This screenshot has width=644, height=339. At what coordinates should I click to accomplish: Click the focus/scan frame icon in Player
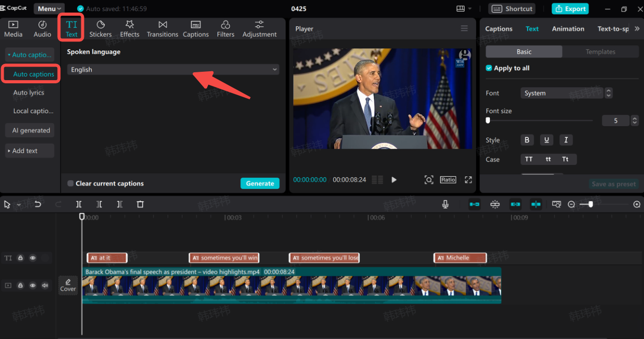(429, 180)
